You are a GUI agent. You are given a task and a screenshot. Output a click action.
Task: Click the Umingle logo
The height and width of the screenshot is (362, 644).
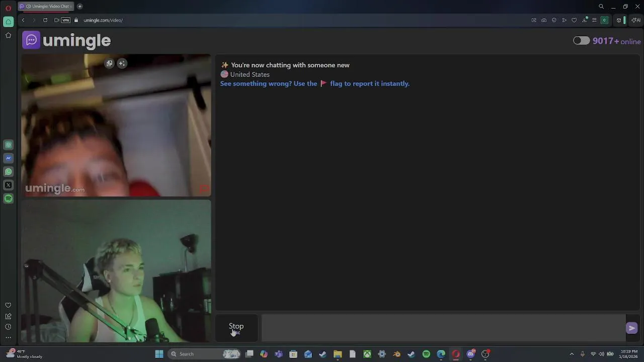(x=66, y=40)
